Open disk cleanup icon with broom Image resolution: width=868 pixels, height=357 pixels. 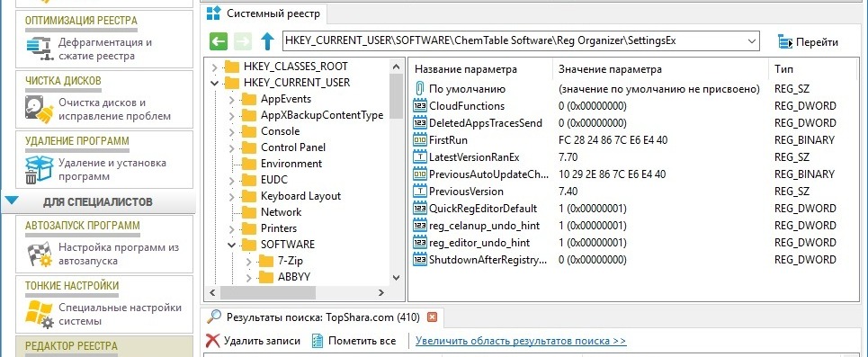click(39, 109)
